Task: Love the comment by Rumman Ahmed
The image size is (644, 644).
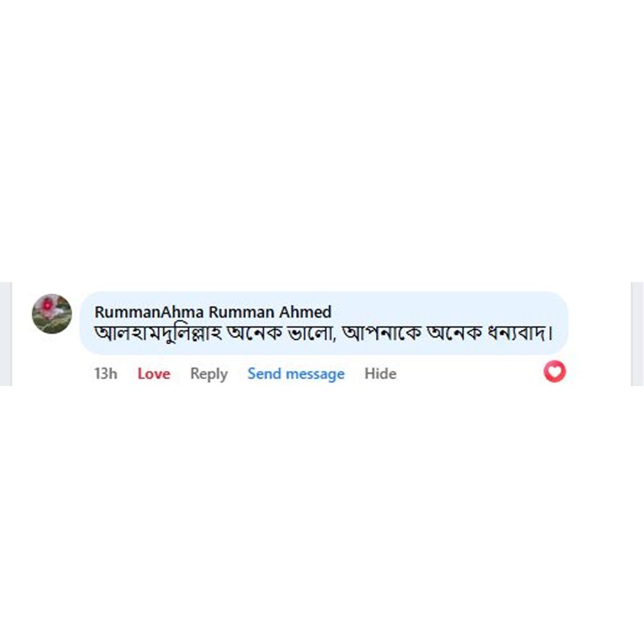Action: pyautogui.click(x=153, y=374)
